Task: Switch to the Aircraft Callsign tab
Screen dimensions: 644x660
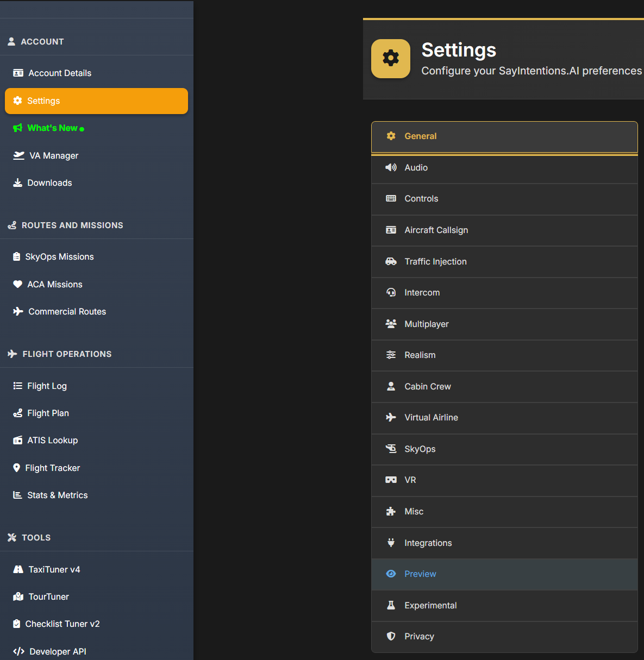Action: (504, 230)
